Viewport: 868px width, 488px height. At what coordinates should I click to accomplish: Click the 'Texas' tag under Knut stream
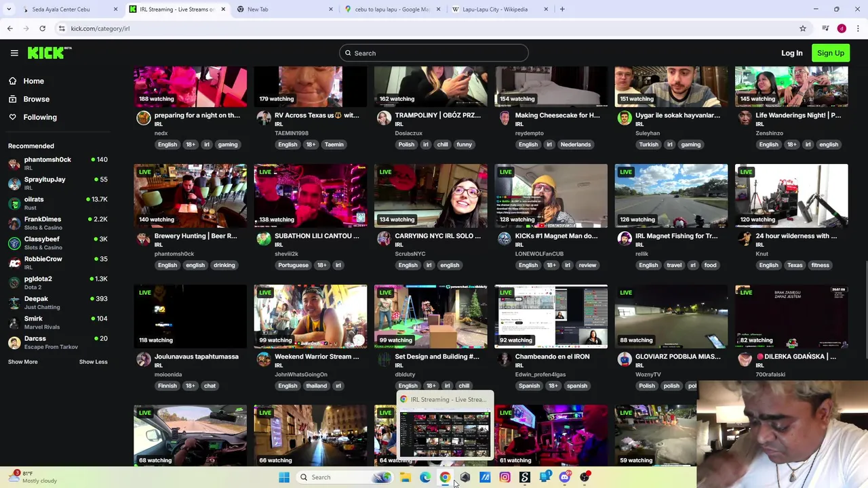click(795, 265)
